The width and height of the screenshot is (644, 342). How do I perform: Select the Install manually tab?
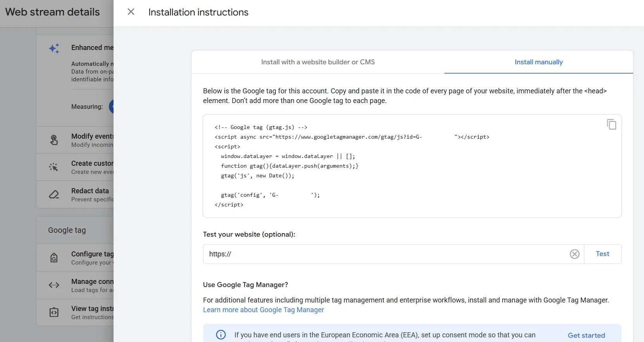[539, 62]
